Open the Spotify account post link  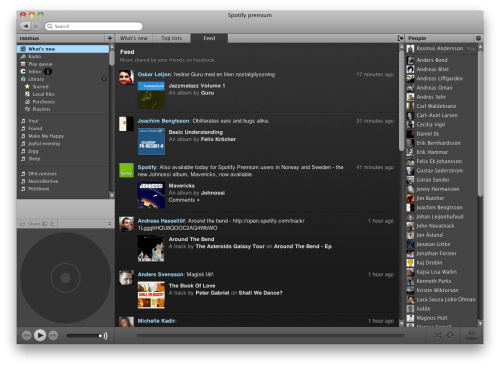tap(147, 167)
